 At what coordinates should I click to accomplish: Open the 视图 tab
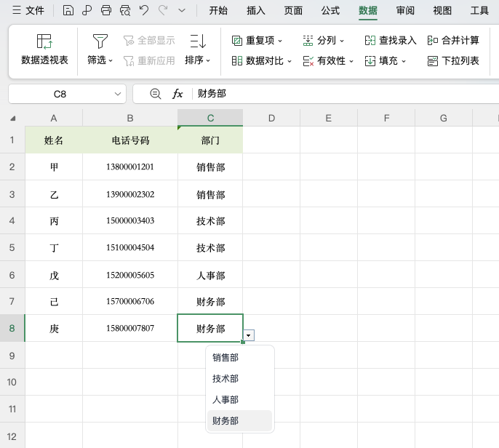(x=442, y=11)
